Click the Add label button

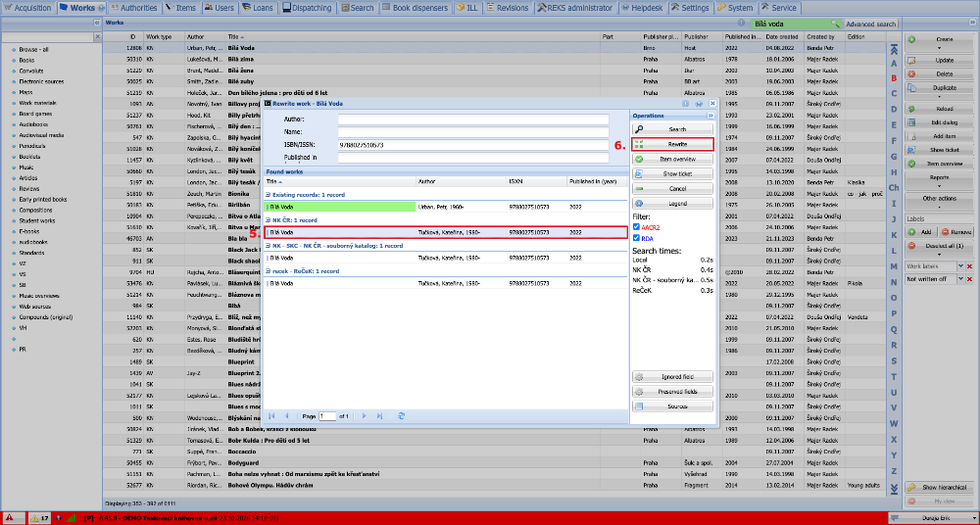pyautogui.click(x=921, y=232)
